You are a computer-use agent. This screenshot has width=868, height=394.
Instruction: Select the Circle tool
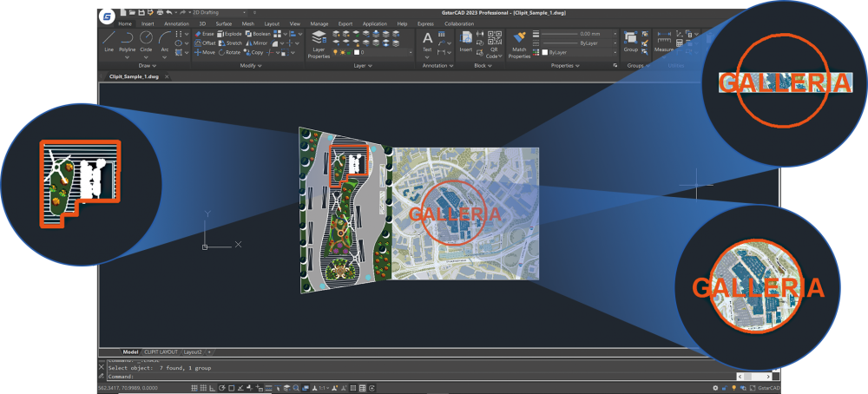click(x=146, y=42)
